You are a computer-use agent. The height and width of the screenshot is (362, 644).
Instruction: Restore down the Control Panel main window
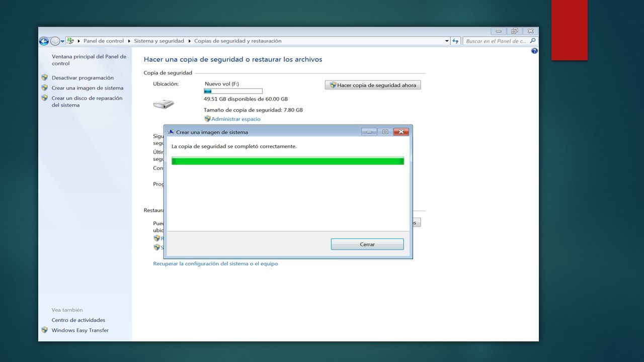pyautogui.click(x=514, y=31)
